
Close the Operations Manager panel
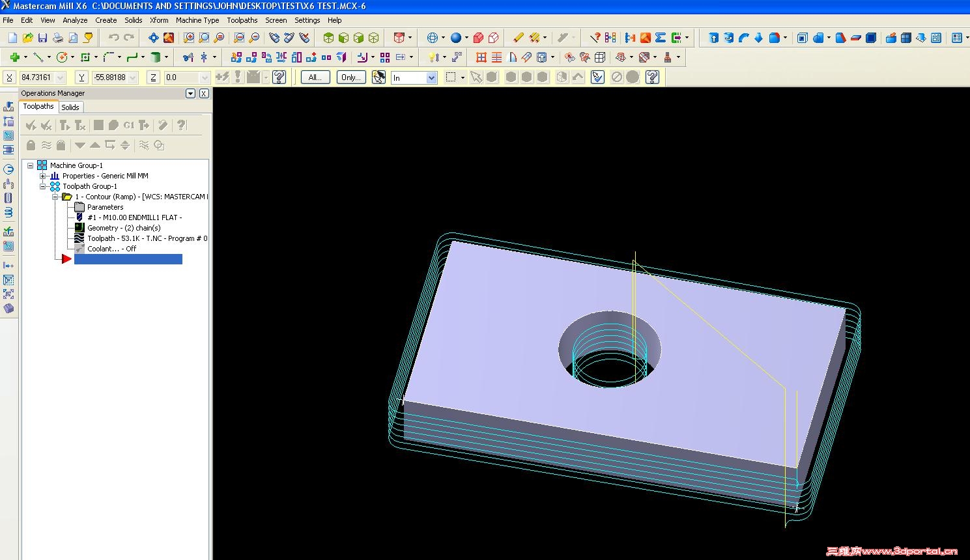click(x=204, y=94)
